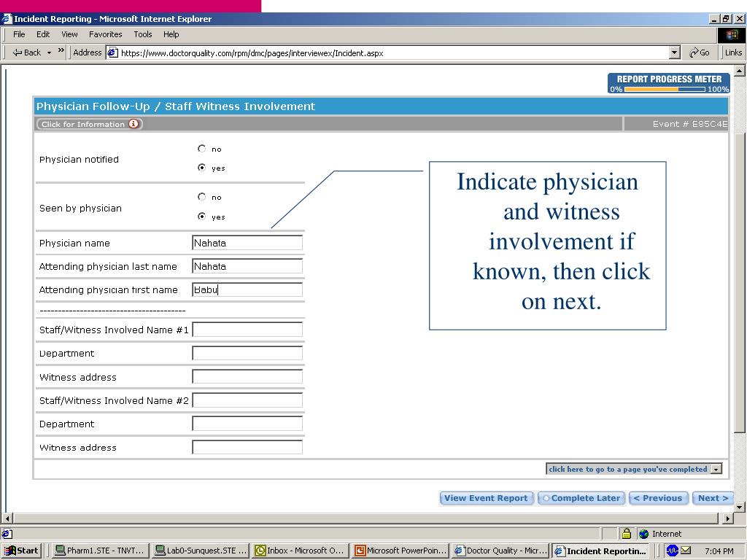This screenshot has width=747, height=560.
Task: Open the address bar URL history dropdown
Action: tap(675, 52)
